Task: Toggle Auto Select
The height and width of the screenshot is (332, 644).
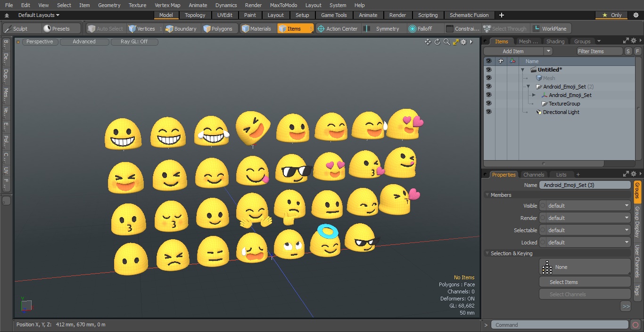Action: pyautogui.click(x=106, y=29)
